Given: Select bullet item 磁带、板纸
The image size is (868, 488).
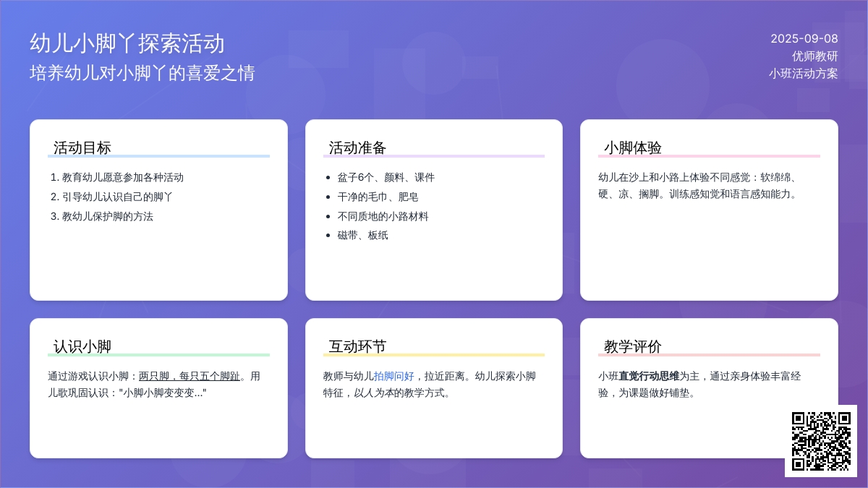Looking at the screenshot, I should click(x=362, y=235).
